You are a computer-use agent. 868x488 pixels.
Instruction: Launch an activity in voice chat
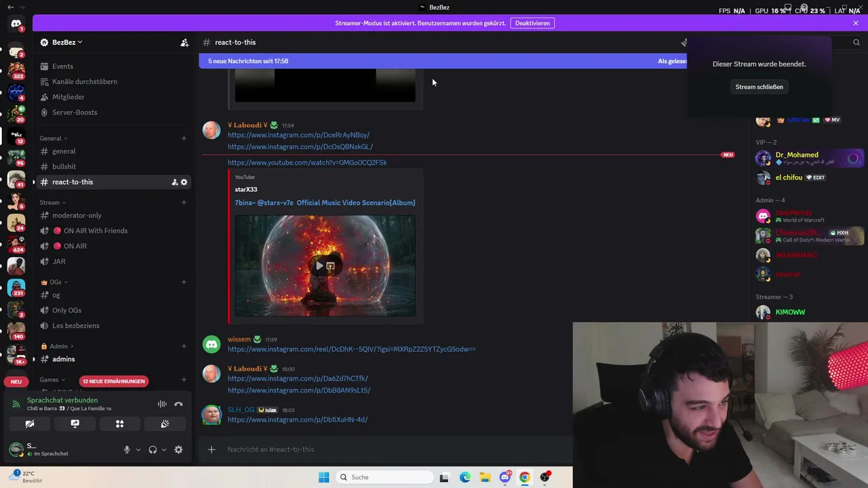[119, 424]
